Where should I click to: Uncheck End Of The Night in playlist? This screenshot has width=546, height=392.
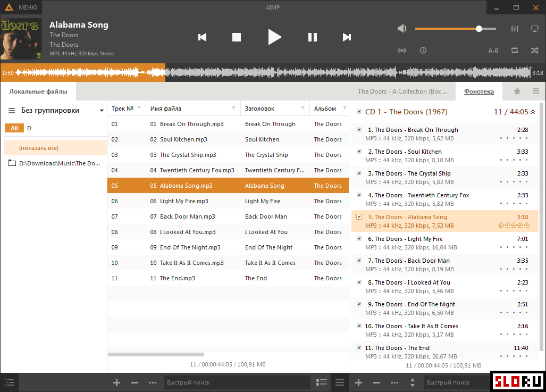[359, 304]
